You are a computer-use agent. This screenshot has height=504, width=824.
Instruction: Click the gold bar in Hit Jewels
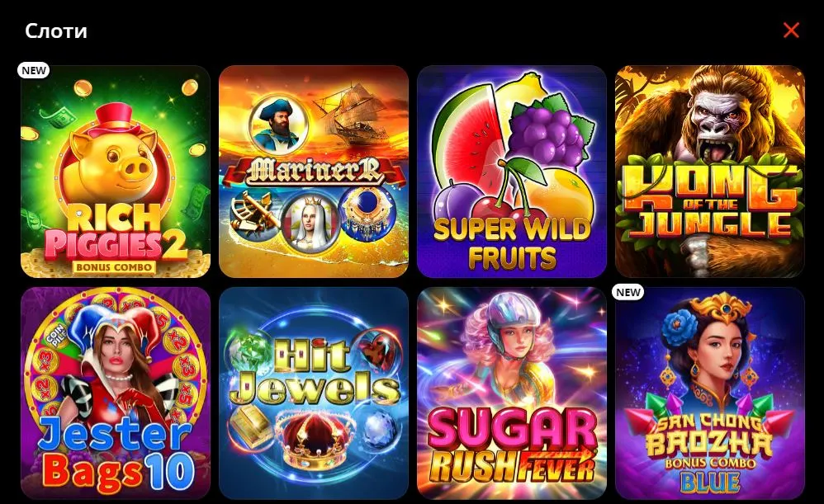[253, 425]
